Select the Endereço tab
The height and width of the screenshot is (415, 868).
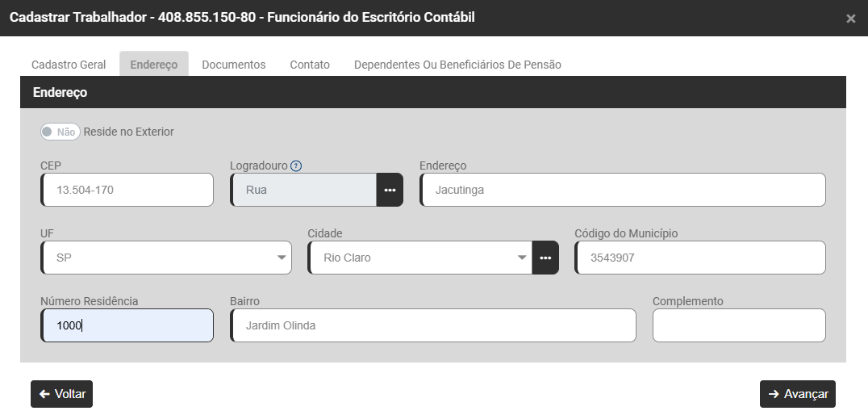[154, 65]
